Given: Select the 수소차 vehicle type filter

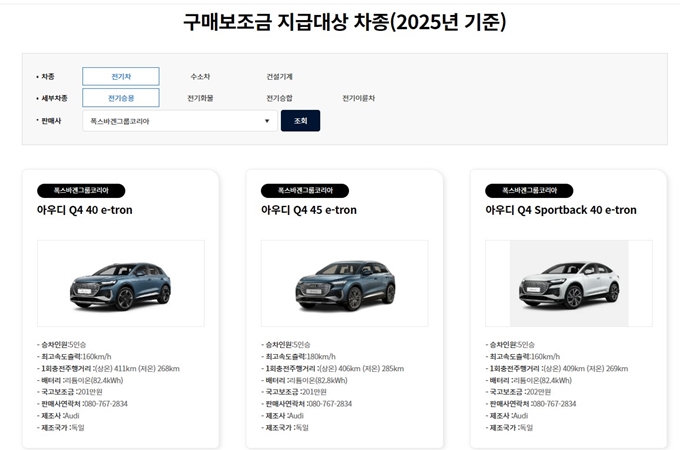Looking at the screenshot, I should pyautogui.click(x=200, y=76).
